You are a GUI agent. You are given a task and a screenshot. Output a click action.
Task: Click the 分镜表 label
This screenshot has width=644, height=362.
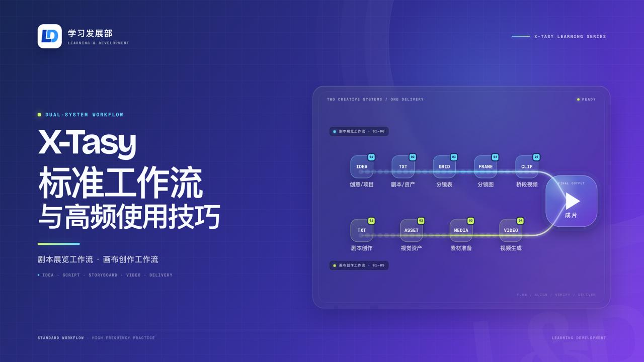pyautogui.click(x=444, y=185)
